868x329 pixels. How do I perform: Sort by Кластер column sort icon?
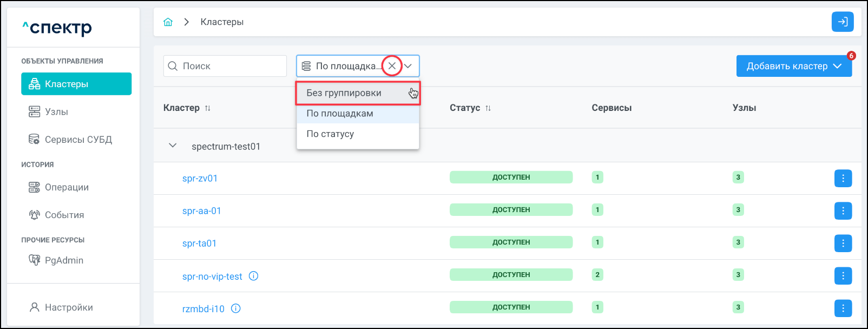tap(207, 108)
